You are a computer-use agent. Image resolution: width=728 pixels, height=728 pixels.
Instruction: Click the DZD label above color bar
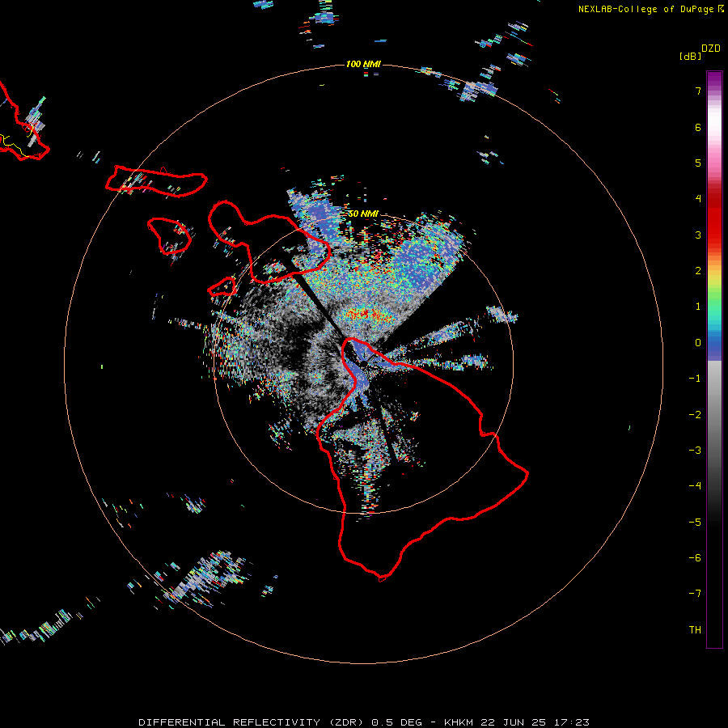tap(711, 49)
